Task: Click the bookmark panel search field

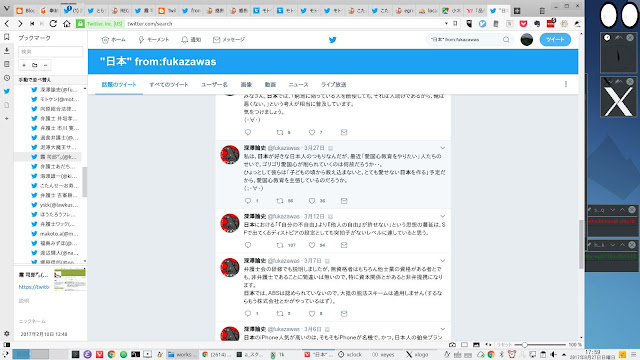Action: 51,51
